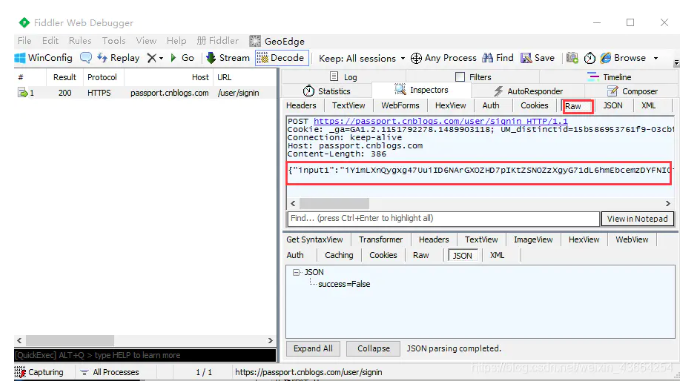Click the GeoEdge icon
The height and width of the screenshot is (386, 685).
pos(255,41)
